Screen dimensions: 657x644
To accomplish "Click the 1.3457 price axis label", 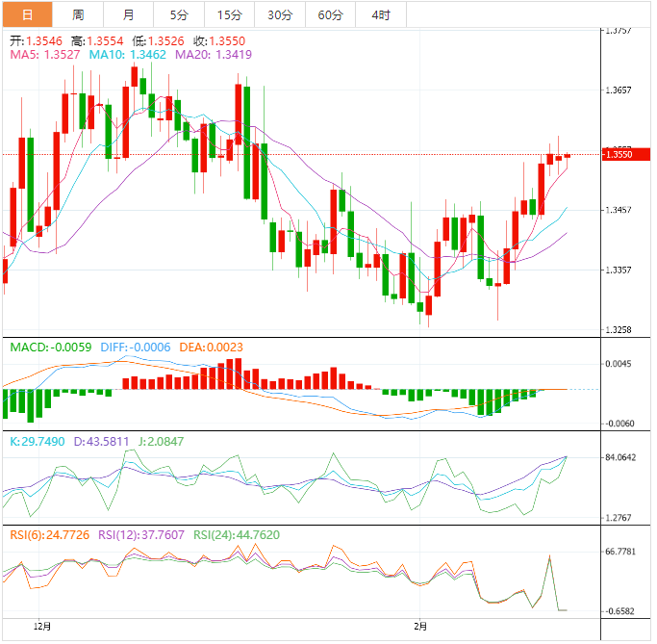I will coord(619,210).
